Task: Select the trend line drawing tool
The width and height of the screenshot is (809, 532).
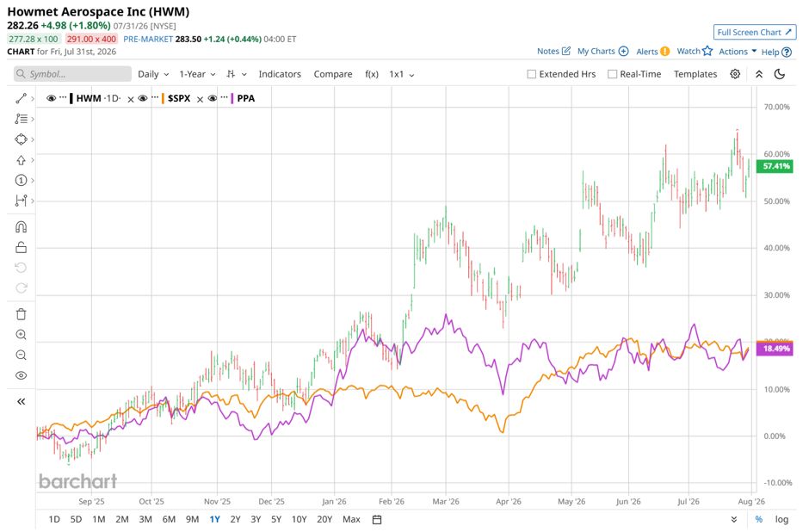Action: coord(22,98)
